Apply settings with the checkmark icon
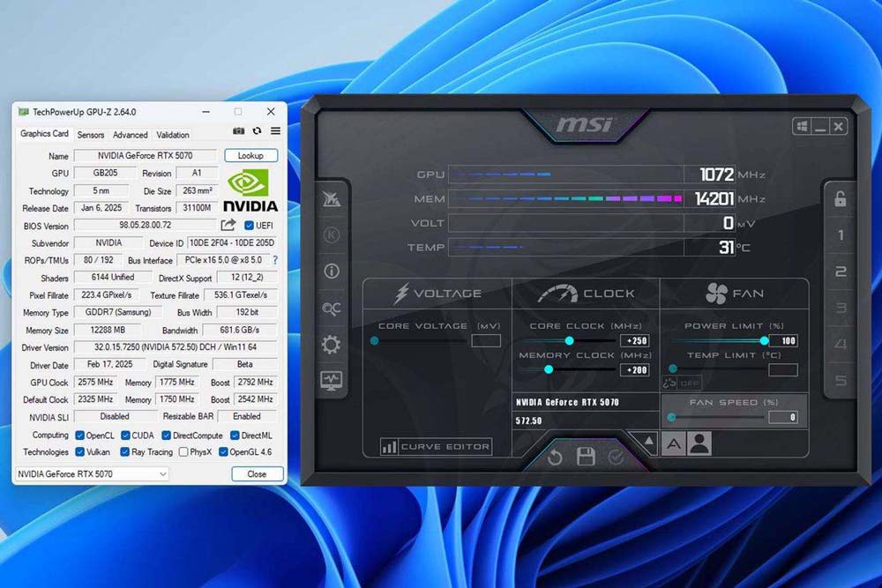 click(616, 458)
